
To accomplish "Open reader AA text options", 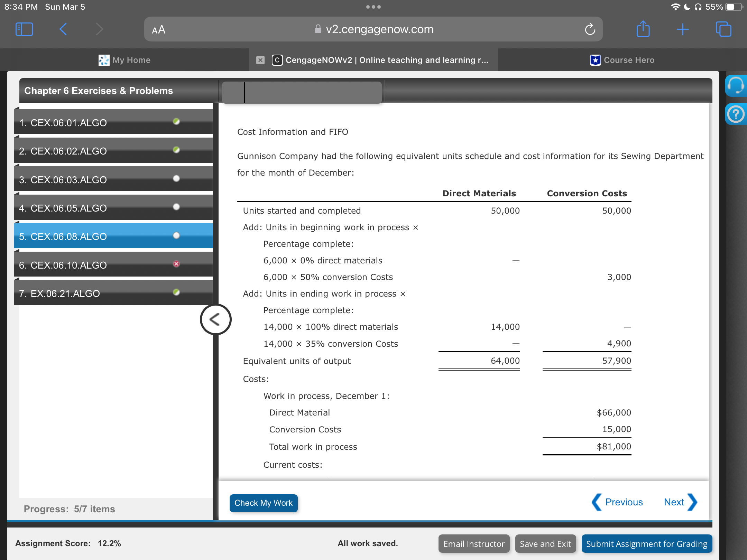I will pos(159,30).
